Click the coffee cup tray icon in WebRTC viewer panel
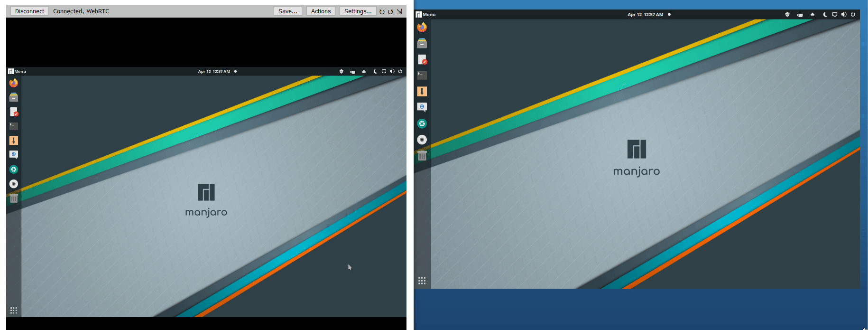The height and width of the screenshot is (330, 868). (353, 72)
